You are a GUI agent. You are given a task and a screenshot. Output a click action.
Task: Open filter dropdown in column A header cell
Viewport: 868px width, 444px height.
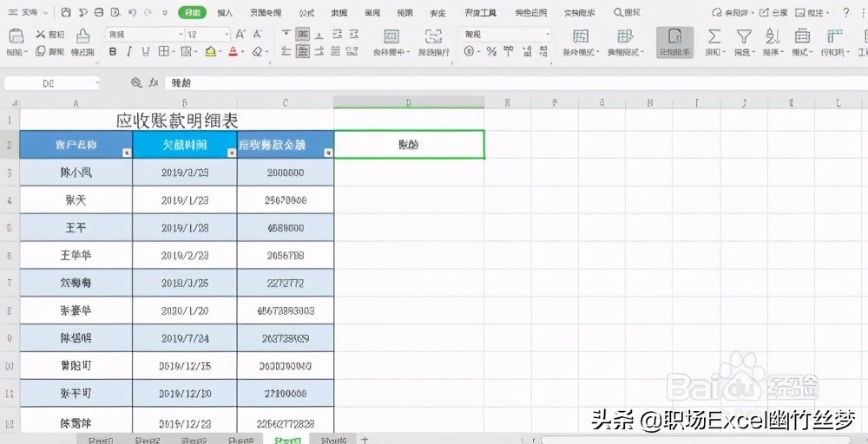(127, 153)
